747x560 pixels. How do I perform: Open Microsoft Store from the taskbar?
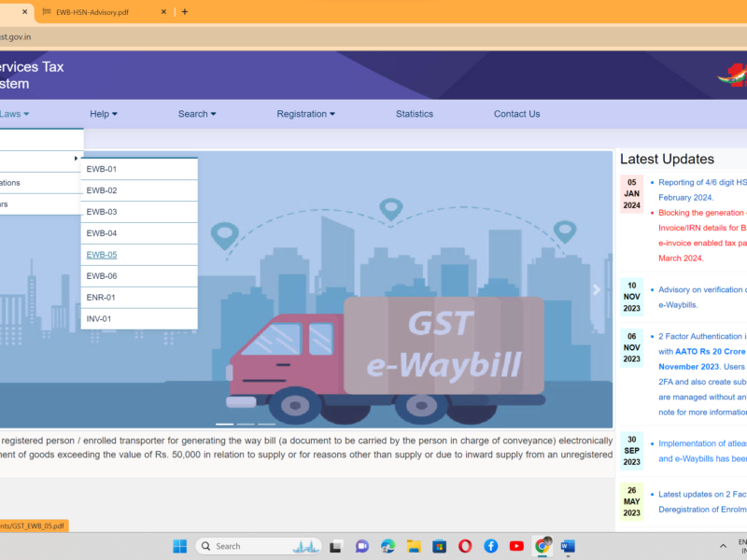439,546
